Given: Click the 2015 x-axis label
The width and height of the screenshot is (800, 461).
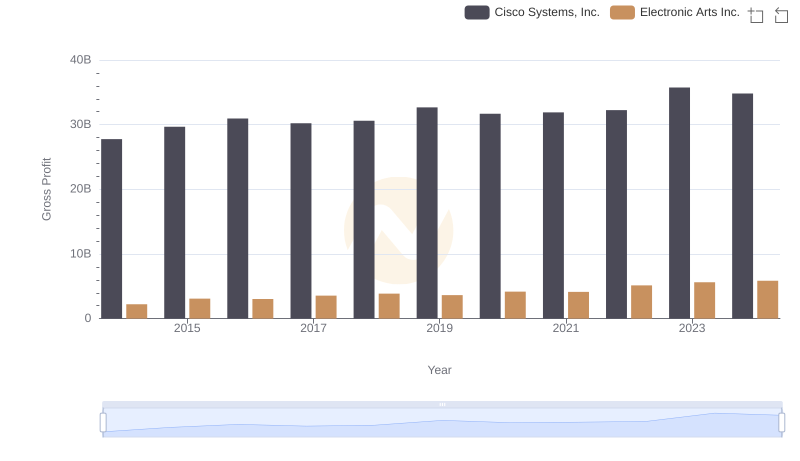Looking at the screenshot, I should point(187,328).
